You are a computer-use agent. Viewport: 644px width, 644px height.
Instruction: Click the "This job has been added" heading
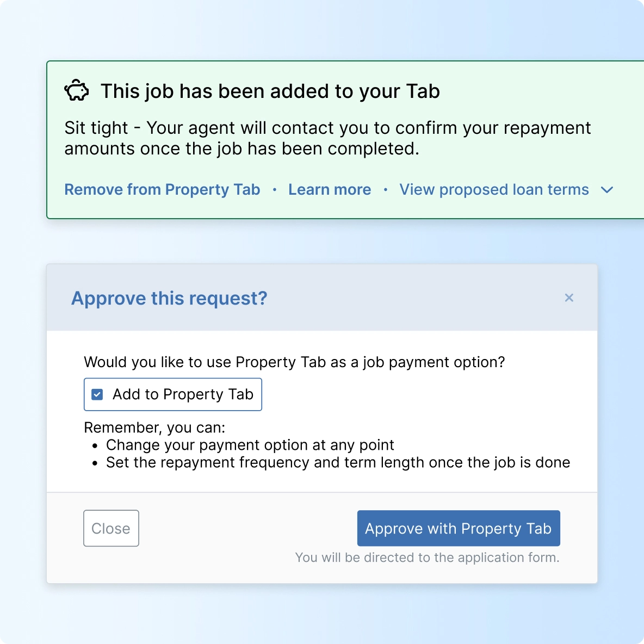[270, 91]
